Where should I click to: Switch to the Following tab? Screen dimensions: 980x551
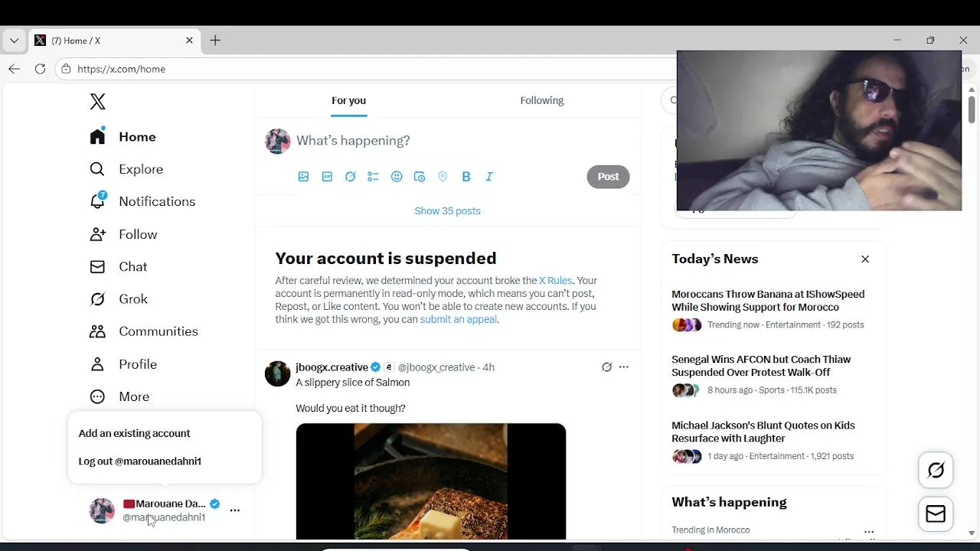click(541, 100)
